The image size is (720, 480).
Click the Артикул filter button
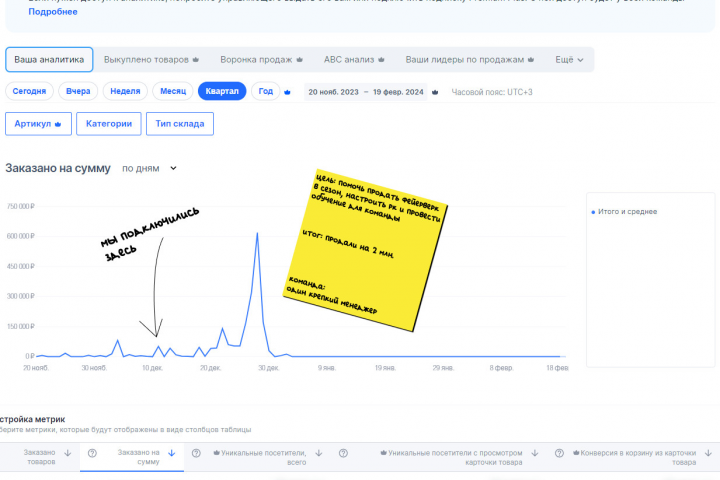point(39,124)
